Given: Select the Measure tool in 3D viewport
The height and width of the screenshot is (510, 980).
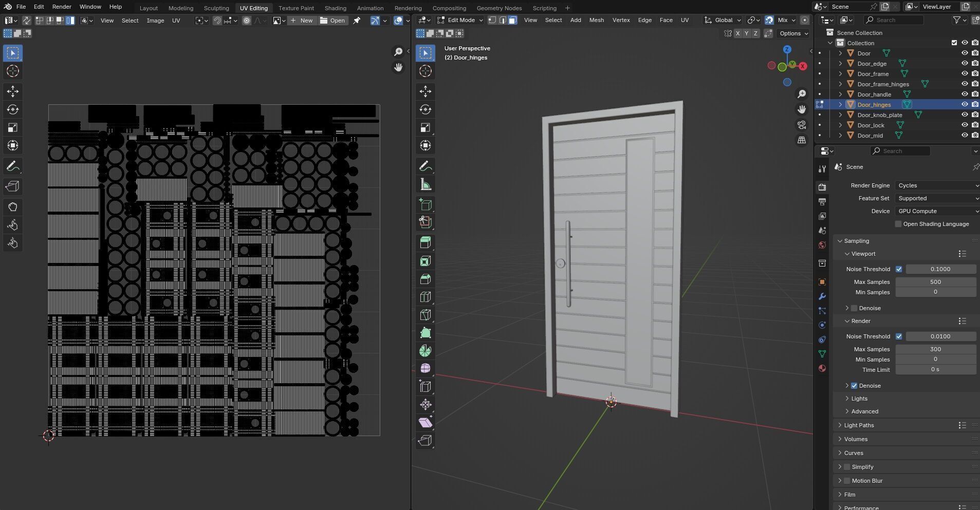Looking at the screenshot, I should [425, 184].
